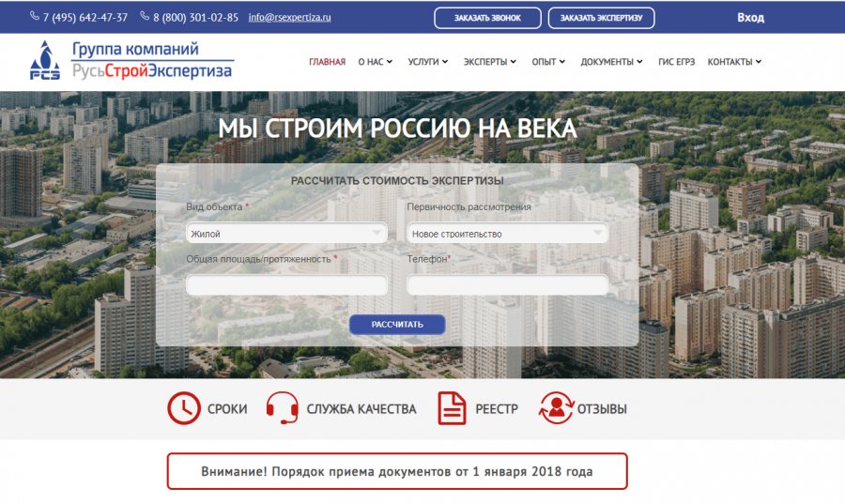Open the Первичность рассмотрения dropdown

click(508, 234)
